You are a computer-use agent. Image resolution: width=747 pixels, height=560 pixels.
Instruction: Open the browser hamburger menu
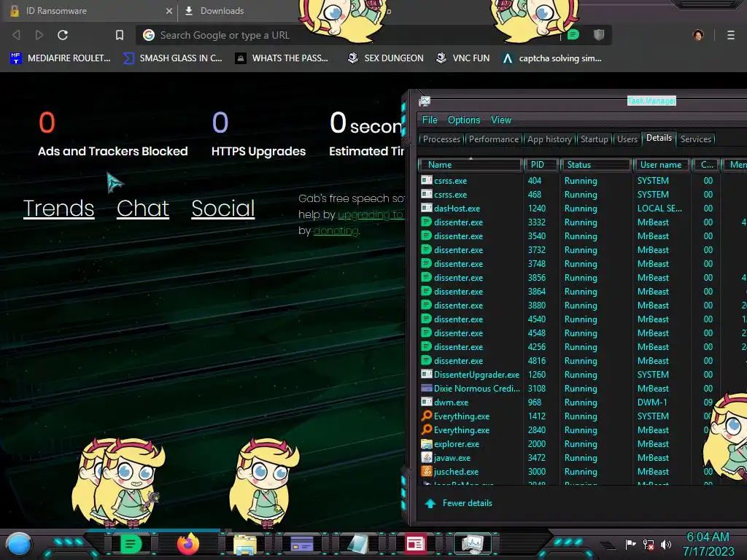pyautogui.click(x=731, y=35)
